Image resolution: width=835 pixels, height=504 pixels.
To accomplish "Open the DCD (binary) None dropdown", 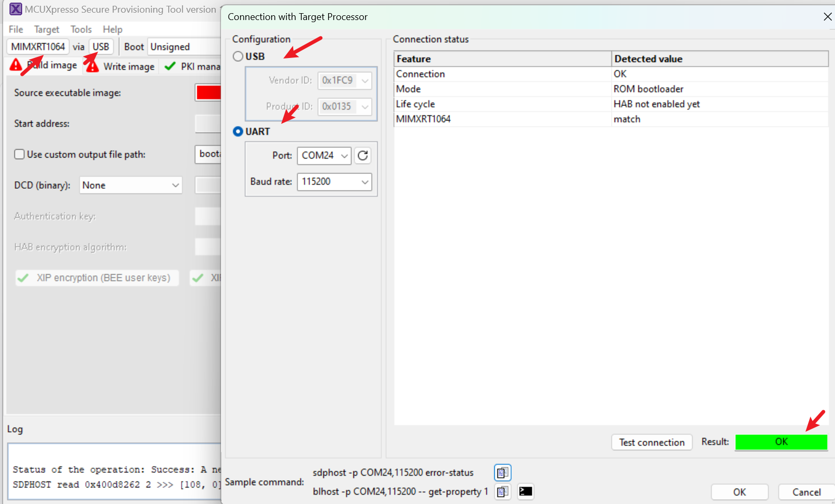I will [x=131, y=185].
